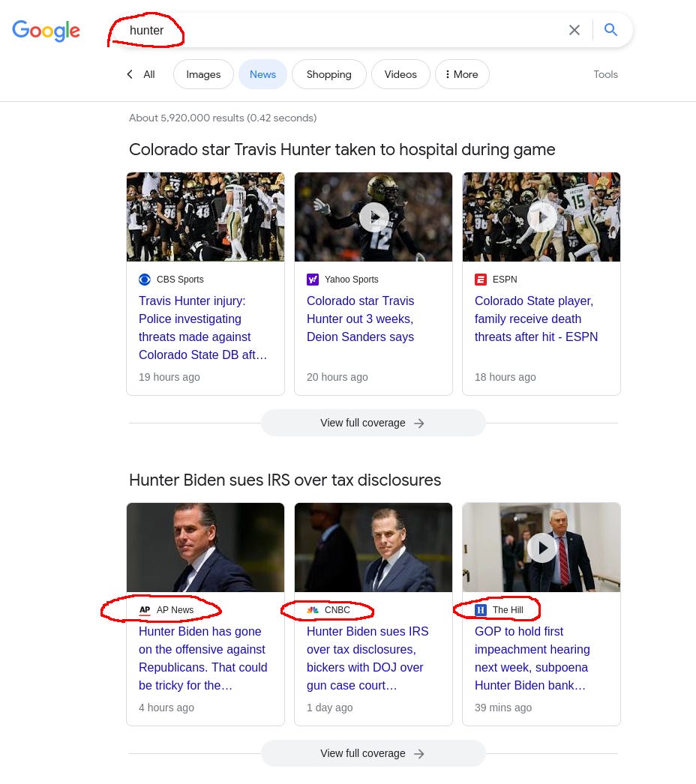The height and width of the screenshot is (784, 696).
Task: Open the Shopping tab
Action: (x=328, y=74)
